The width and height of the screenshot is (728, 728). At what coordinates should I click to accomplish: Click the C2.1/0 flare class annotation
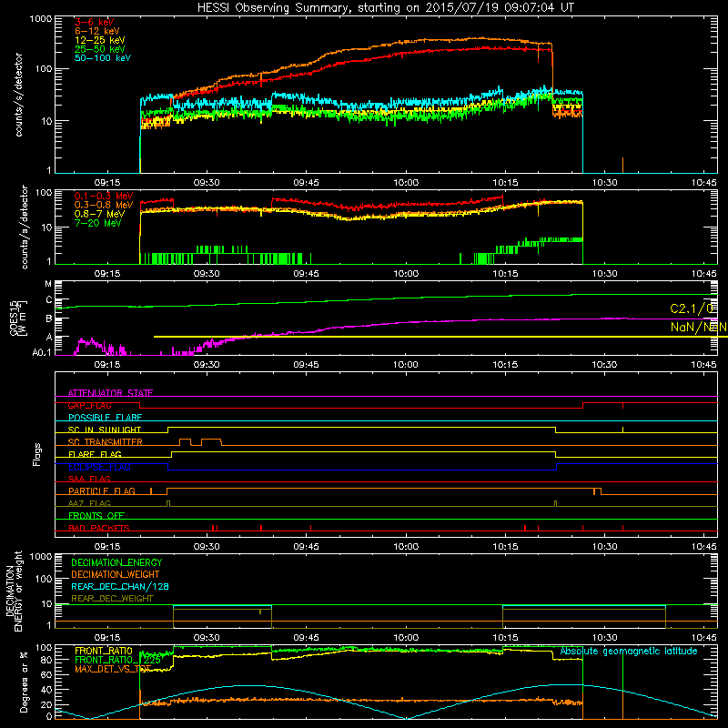[692, 308]
